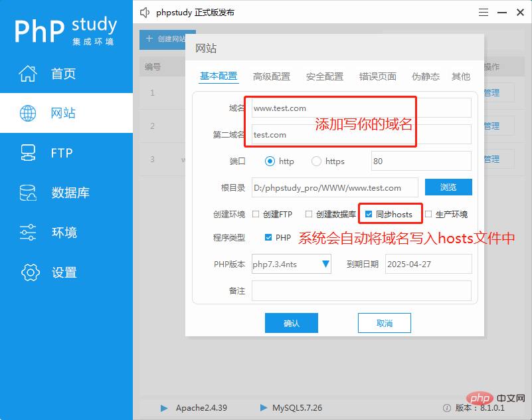The width and height of the screenshot is (532, 420).
Task: Start MySQL5.7.26 via its play icon
Action: tap(264, 409)
